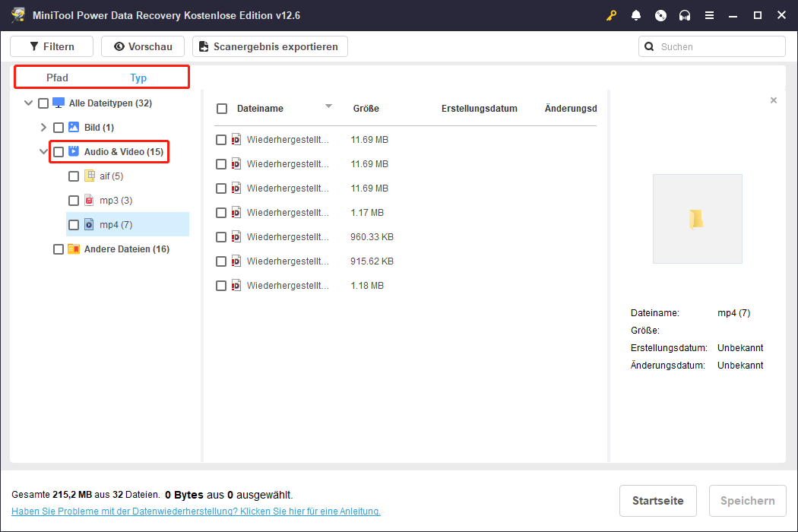Check the Audio & Video checkbox
This screenshot has width=798, height=532.
(x=59, y=152)
